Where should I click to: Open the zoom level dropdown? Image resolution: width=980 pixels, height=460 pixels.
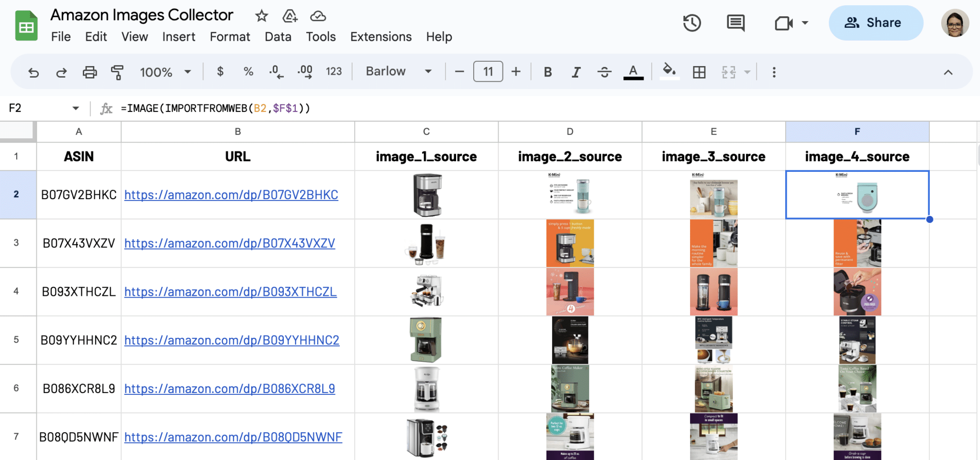(165, 72)
